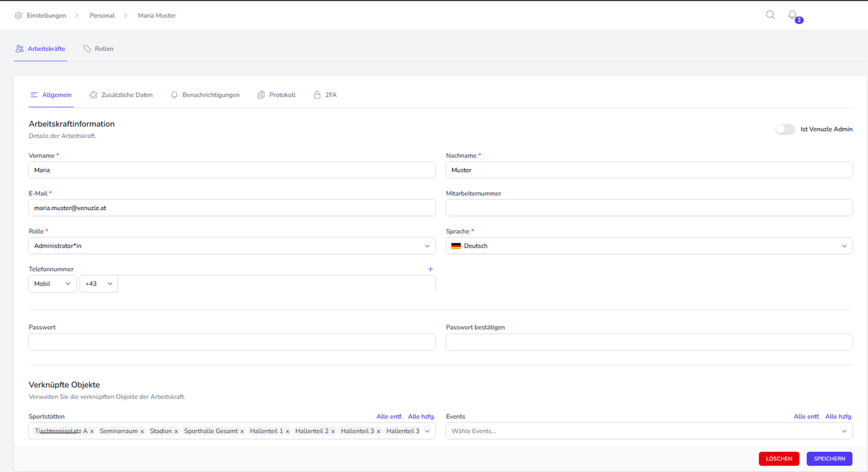Select the Allgemein tab
Image resolution: width=868 pixels, height=472 pixels.
point(51,95)
